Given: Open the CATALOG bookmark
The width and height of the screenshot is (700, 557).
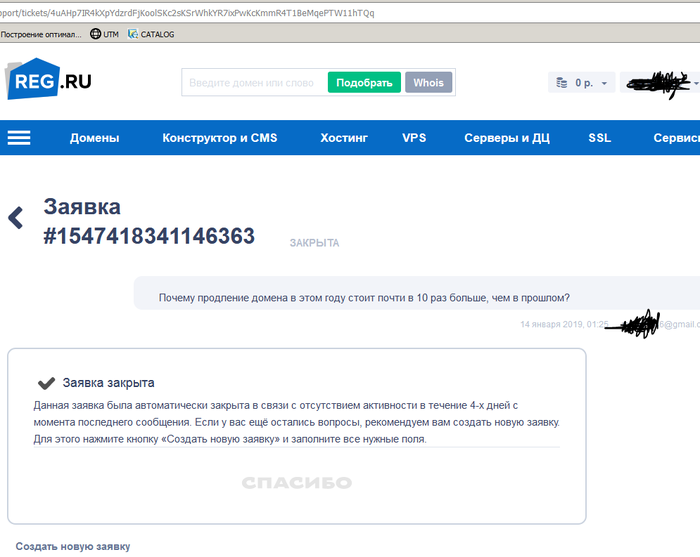Looking at the screenshot, I should click(151, 34).
